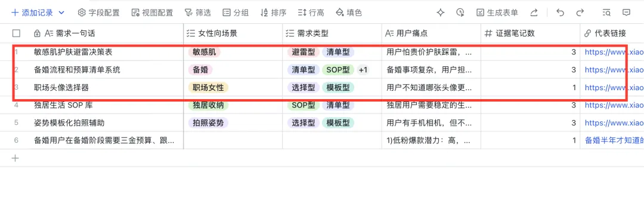Click the 备婚 tag
The width and height of the screenshot is (644, 224).
200,69
